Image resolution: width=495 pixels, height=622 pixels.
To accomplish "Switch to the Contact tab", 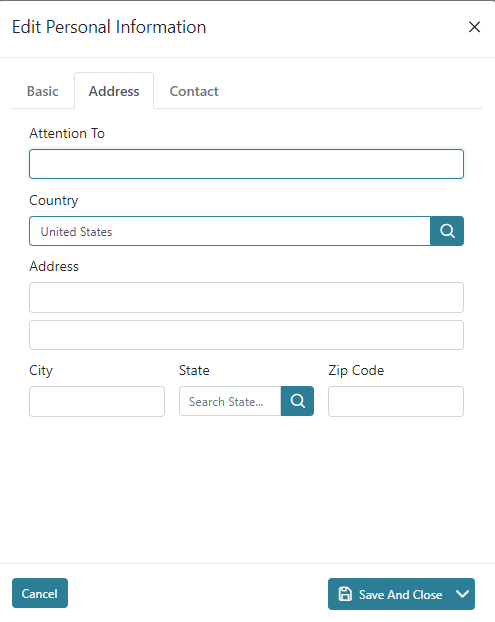I will tap(194, 91).
